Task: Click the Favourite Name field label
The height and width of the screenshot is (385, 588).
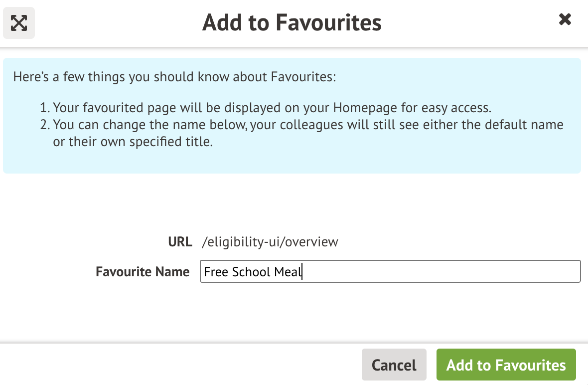Action: pyautogui.click(x=143, y=272)
